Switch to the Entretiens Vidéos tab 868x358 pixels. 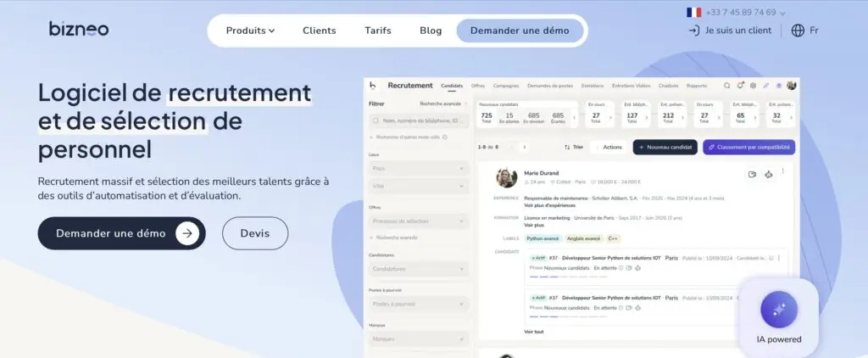pos(631,86)
